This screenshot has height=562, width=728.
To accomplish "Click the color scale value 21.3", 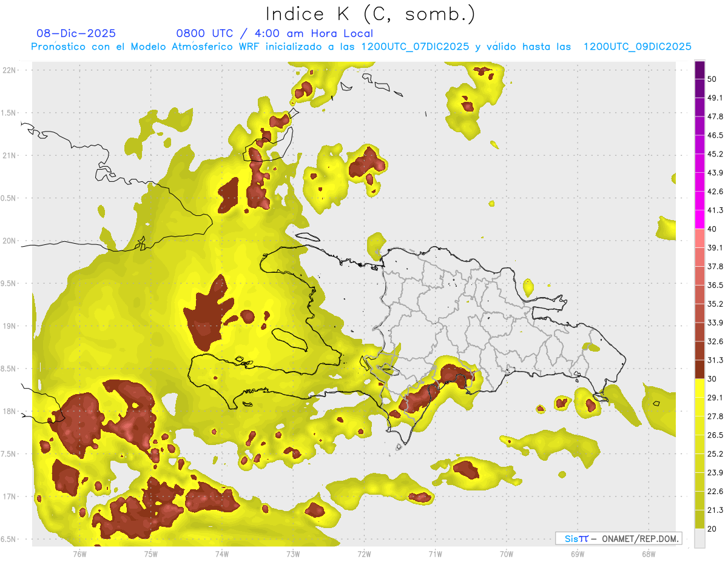I will [x=715, y=510].
